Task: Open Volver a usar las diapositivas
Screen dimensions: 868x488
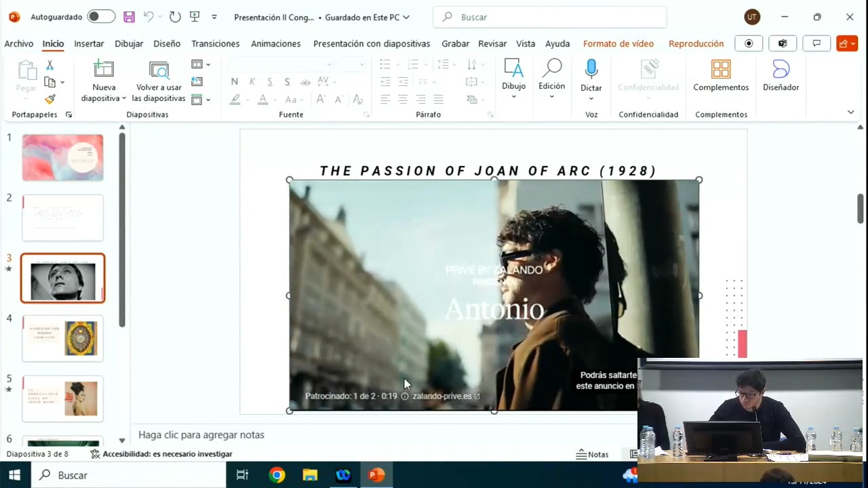Action: coord(159,81)
